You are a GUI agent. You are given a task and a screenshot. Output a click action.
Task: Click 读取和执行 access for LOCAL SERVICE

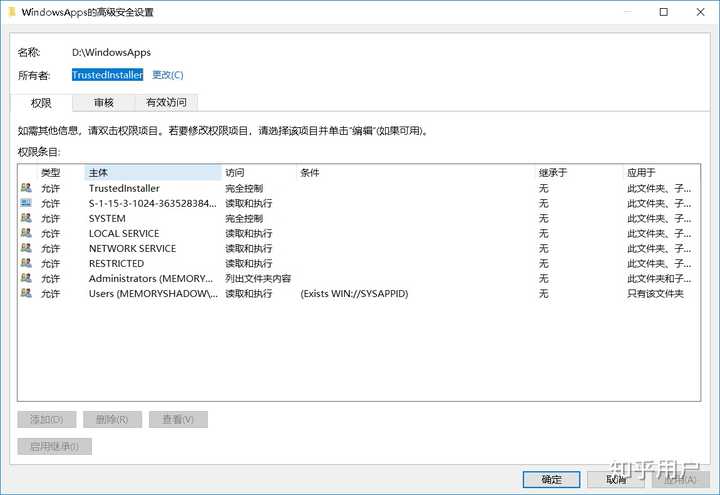pos(248,233)
